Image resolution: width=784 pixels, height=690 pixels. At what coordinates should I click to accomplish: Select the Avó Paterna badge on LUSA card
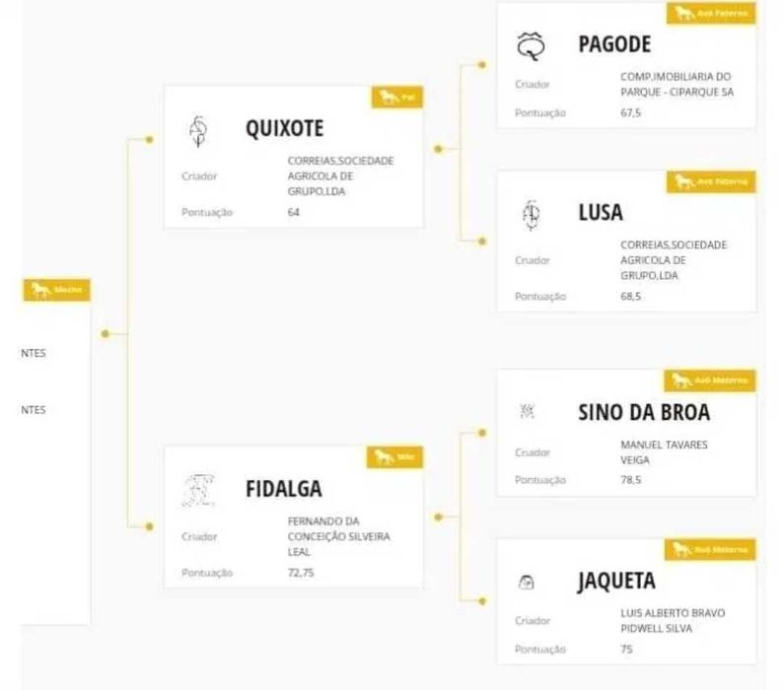713,182
